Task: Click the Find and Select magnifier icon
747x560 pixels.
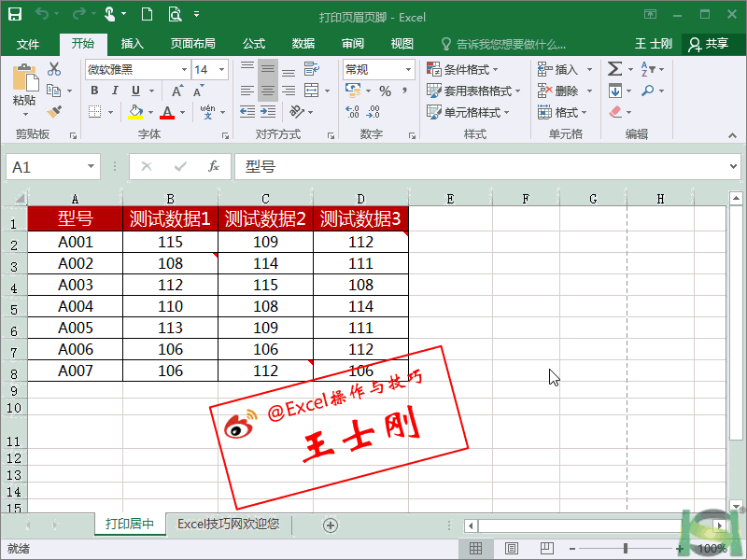Action: click(x=647, y=91)
